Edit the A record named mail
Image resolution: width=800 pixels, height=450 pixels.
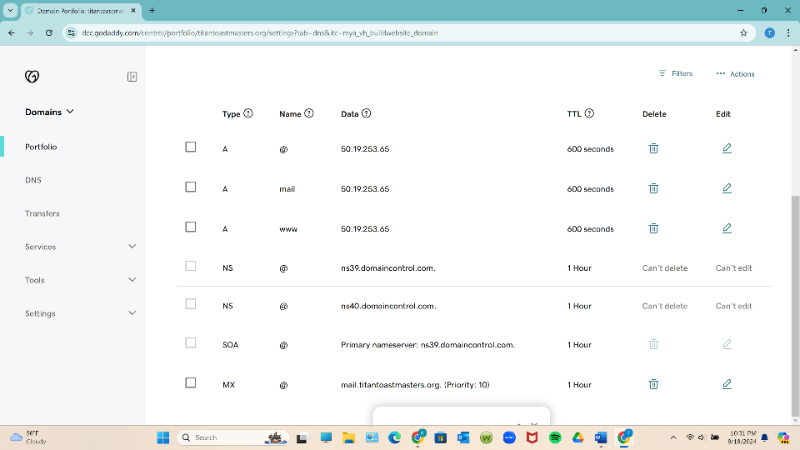click(727, 188)
